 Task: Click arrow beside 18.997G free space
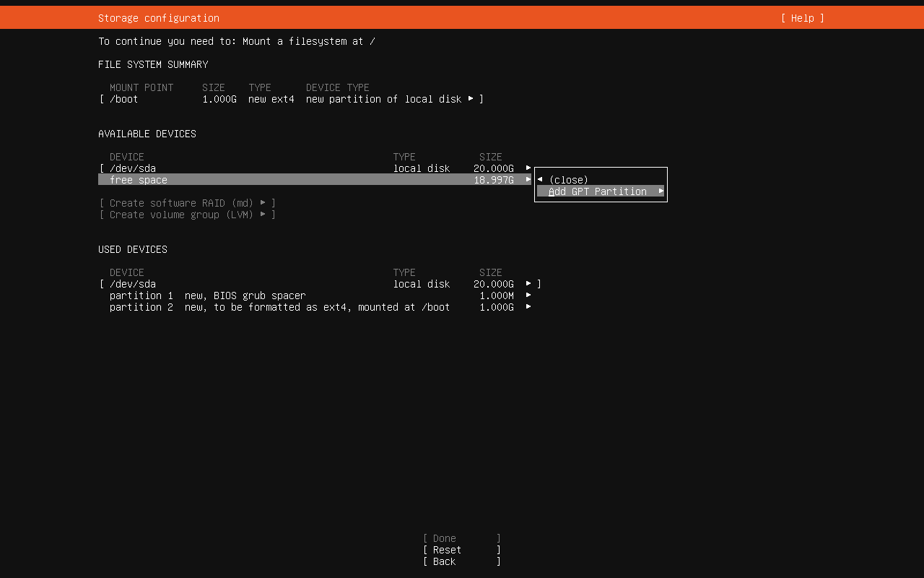tap(528, 179)
